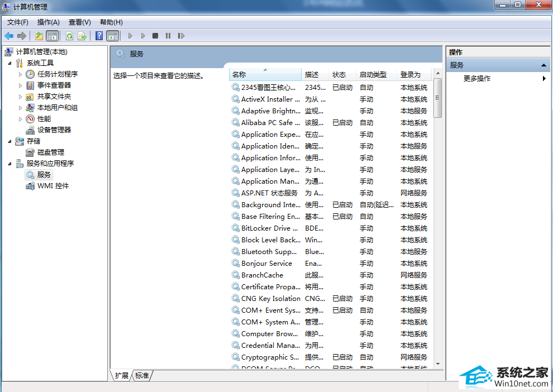The height and width of the screenshot is (392, 553).
Task: Expand the 任务计划程序 tree arrow
Action: coord(20,74)
